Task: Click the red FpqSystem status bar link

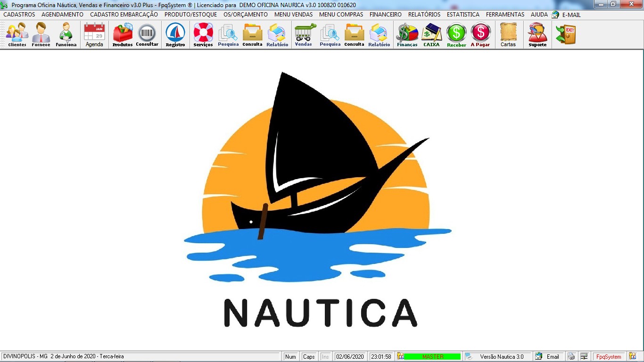Action: pyautogui.click(x=609, y=356)
